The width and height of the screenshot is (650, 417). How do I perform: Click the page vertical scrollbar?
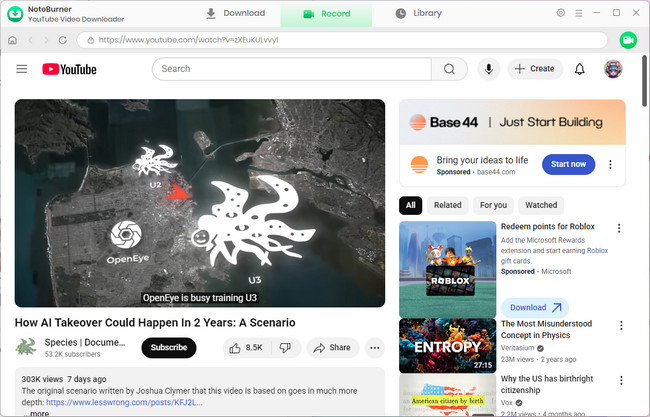click(644, 81)
